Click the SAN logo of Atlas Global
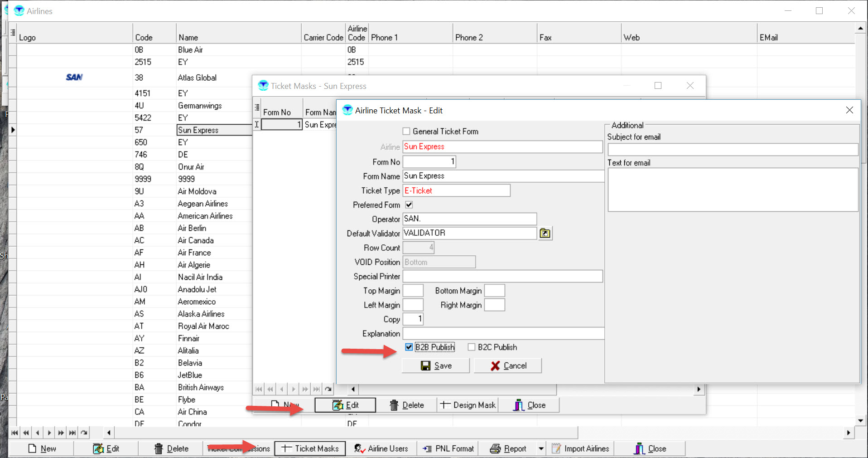The width and height of the screenshot is (868, 458). pyautogui.click(x=74, y=77)
